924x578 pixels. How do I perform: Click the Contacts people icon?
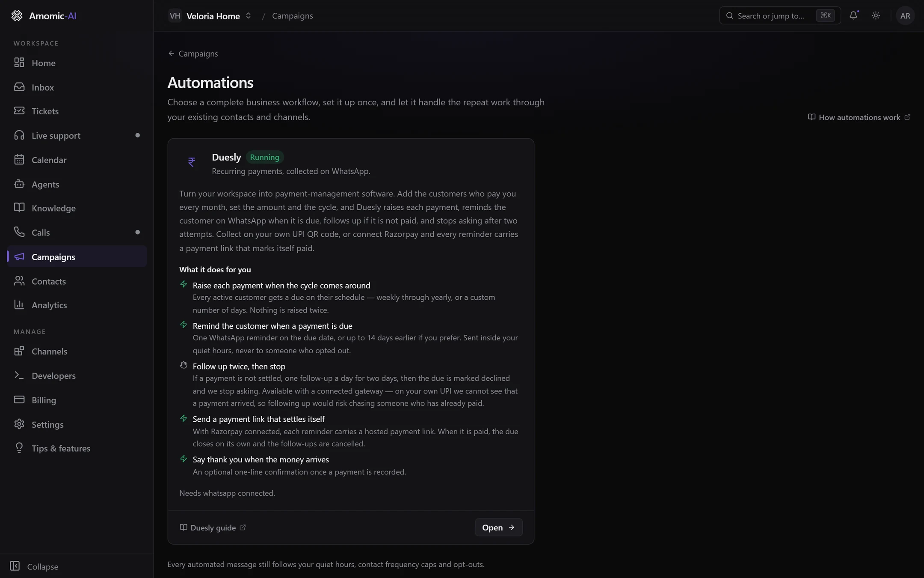19,281
